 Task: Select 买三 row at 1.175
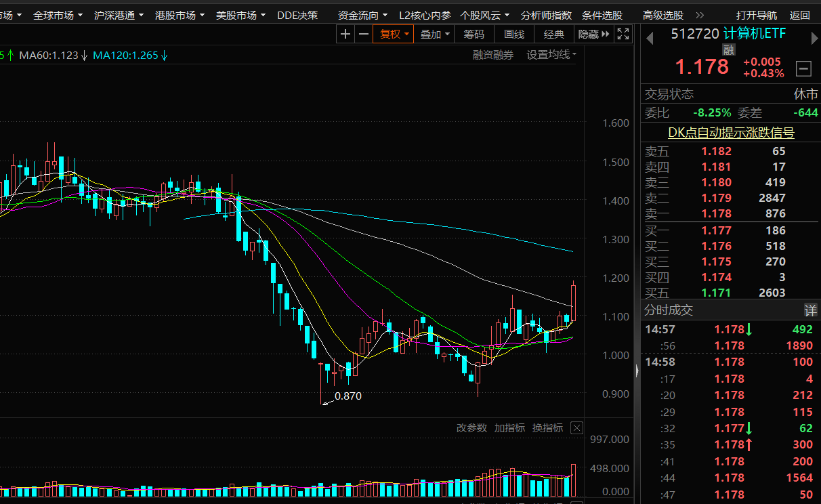pos(731,261)
